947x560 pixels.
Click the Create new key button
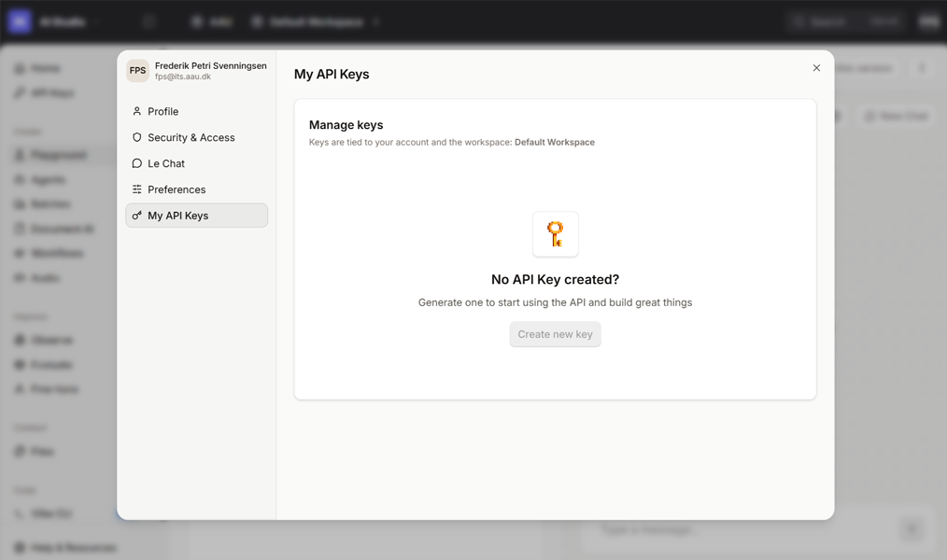click(x=555, y=334)
